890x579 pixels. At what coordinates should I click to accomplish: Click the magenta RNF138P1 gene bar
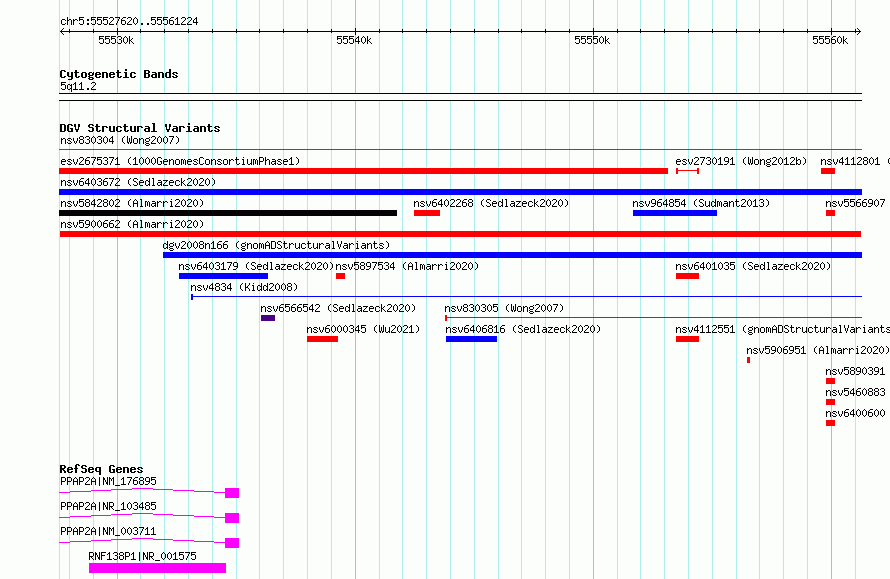157,568
